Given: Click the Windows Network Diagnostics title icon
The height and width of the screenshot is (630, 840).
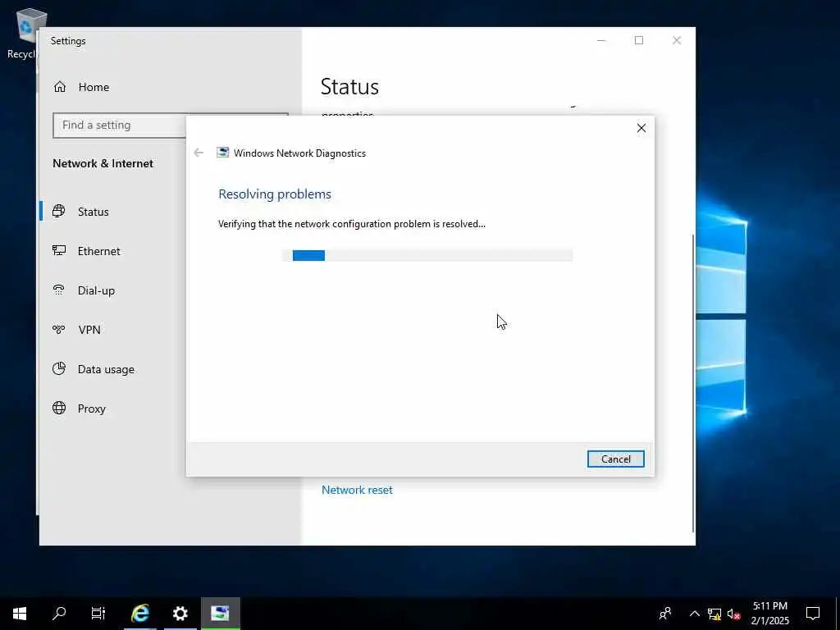Looking at the screenshot, I should [x=222, y=153].
